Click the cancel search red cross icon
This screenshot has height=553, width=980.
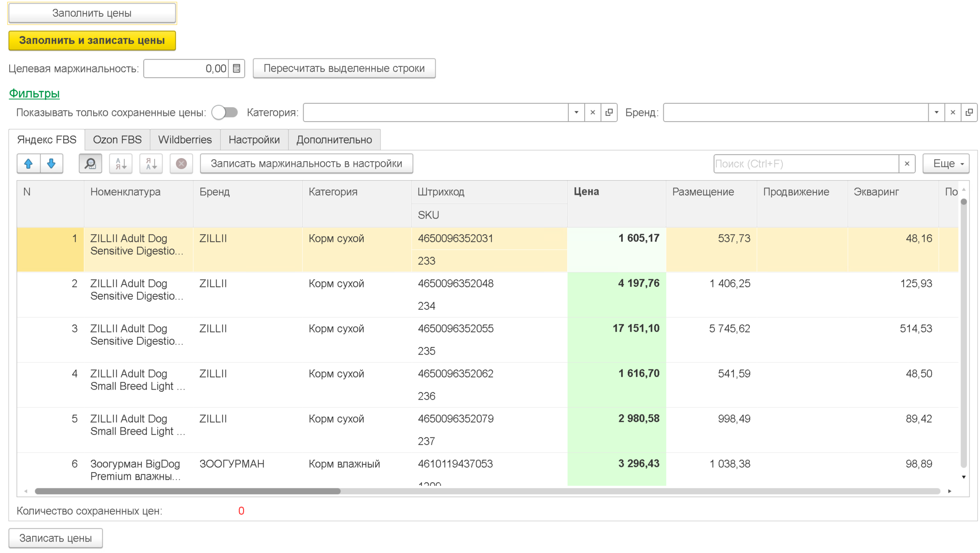click(x=181, y=164)
